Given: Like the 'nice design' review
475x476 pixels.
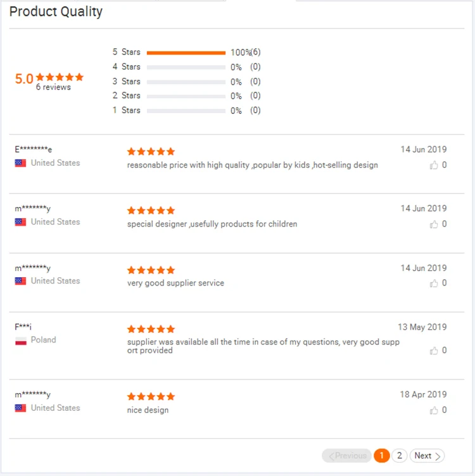Looking at the screenshot, I should 434,410.
